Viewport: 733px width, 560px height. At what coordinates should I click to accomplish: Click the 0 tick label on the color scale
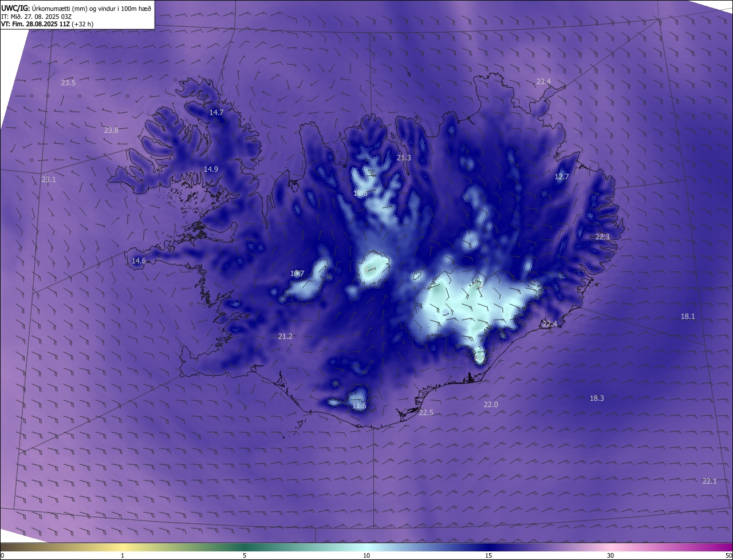point(2,556)
